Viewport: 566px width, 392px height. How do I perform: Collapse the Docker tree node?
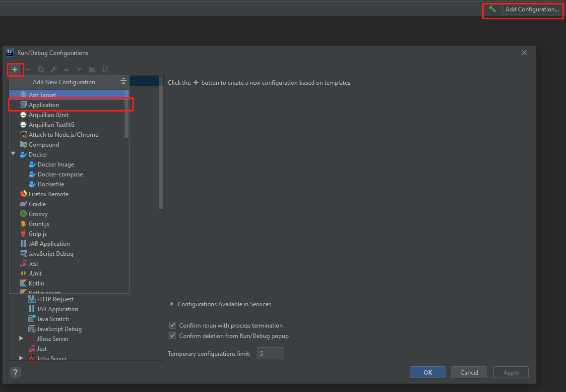(13, 154)
